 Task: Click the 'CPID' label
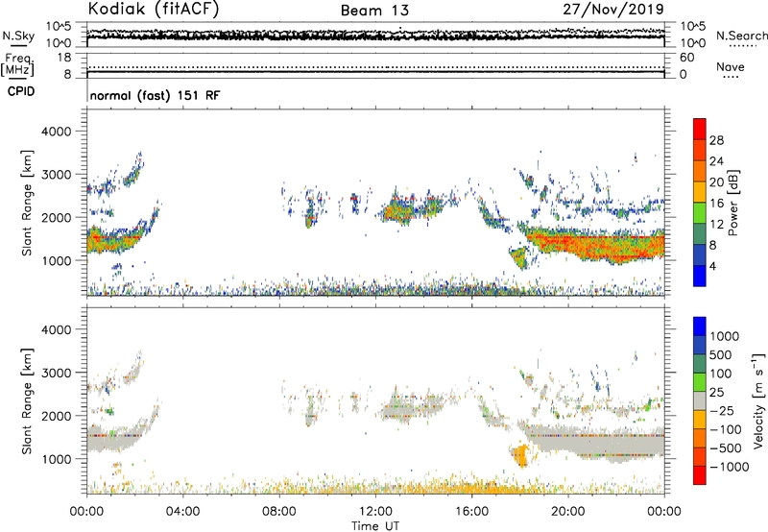tap(21, 91)
